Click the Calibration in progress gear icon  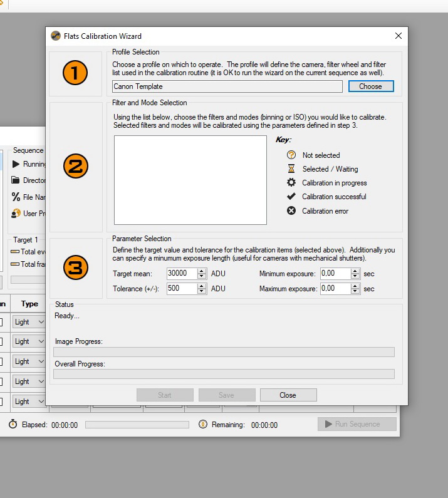tap(291, 183)
